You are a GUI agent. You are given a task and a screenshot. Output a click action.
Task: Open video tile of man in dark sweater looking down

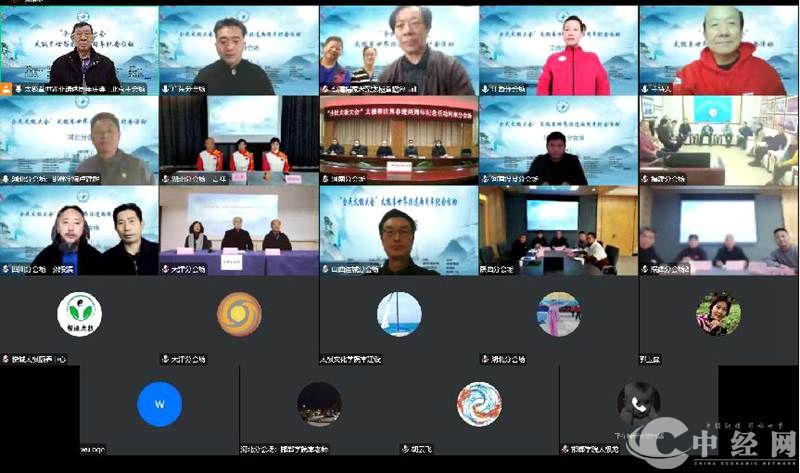[239, 51]
